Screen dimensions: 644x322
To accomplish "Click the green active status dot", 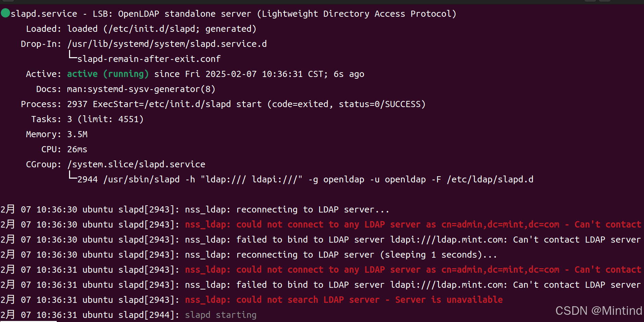I will (5, 13).
